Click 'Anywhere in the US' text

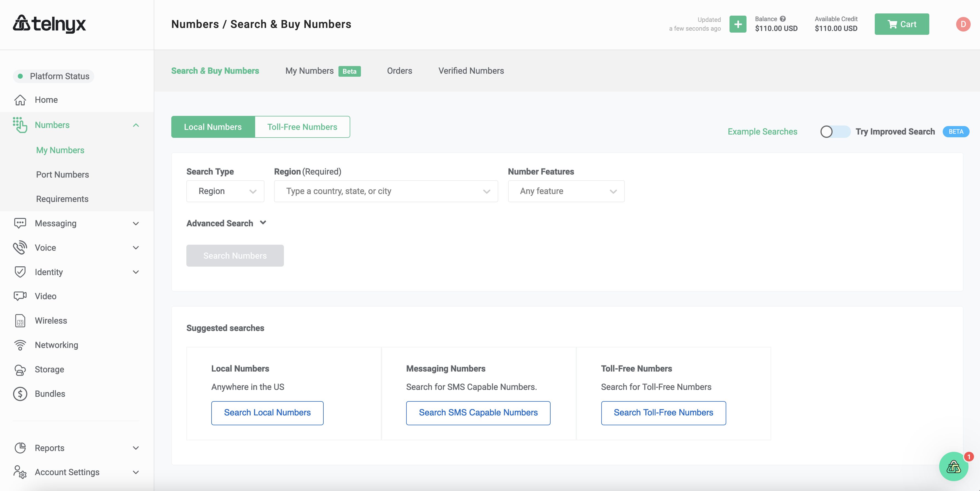click(x=248, y=387)
